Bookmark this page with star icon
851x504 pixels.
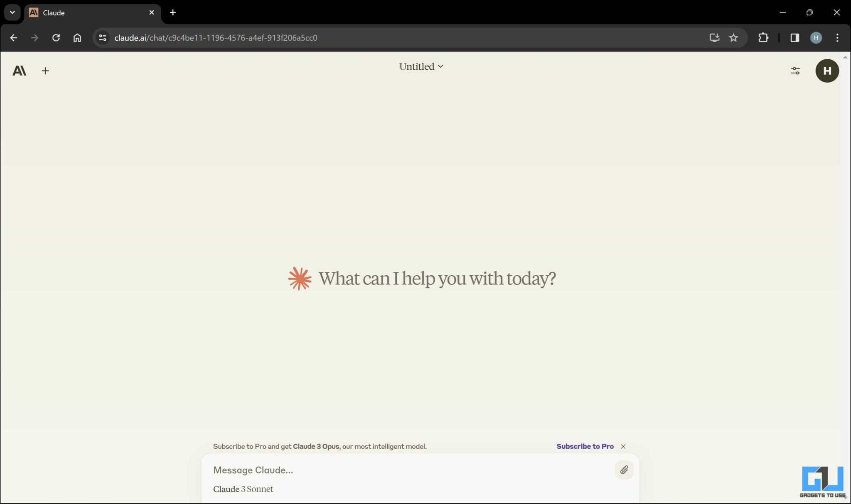tap(733, 38)
